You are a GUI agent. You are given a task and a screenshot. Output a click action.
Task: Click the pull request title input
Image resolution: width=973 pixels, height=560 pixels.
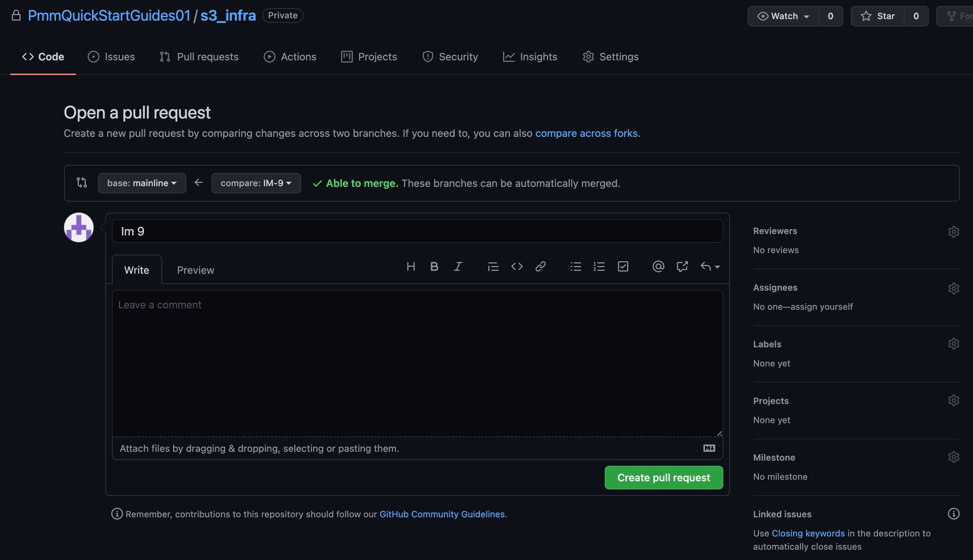click(416, 230)
